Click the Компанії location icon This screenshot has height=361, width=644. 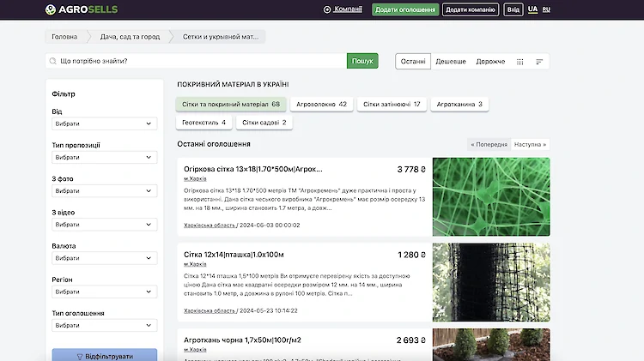point(327,9)
